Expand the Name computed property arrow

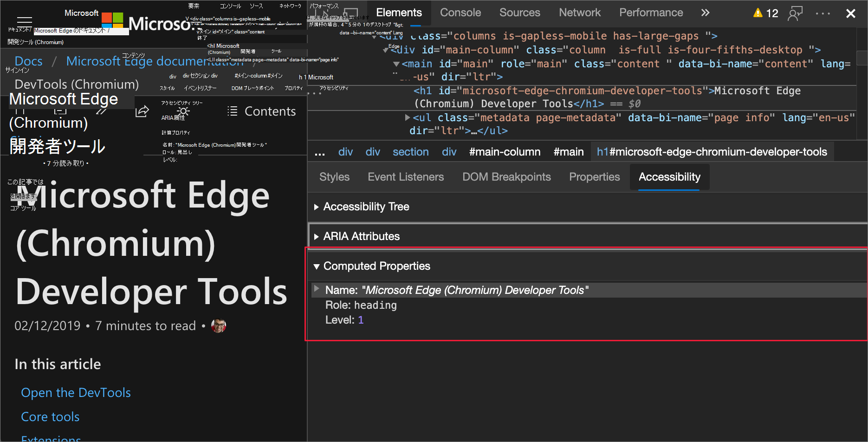click(317, 289)
